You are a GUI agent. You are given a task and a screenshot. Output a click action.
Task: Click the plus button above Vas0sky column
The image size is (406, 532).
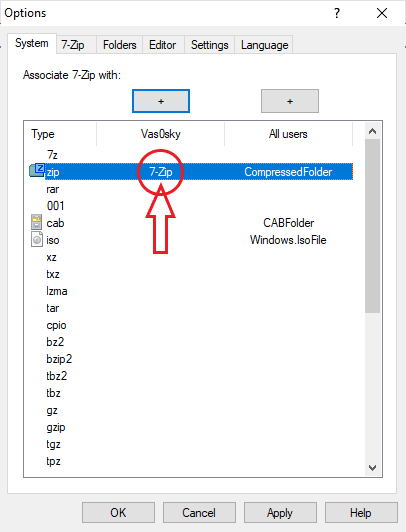point(161,101)
